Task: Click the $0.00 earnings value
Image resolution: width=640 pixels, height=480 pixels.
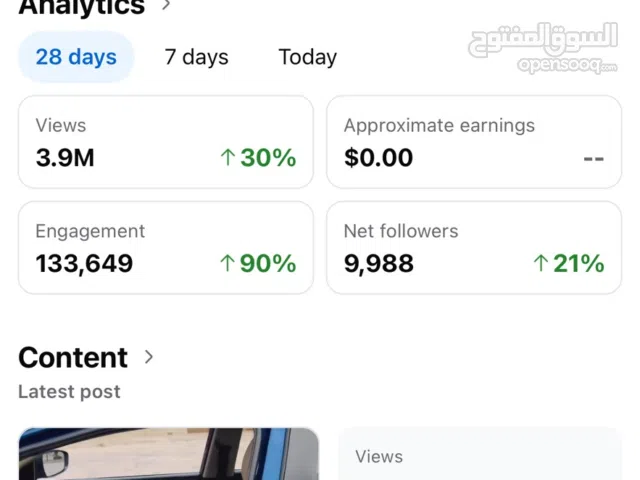Action: pyautogui.click(x=378, y=158)
